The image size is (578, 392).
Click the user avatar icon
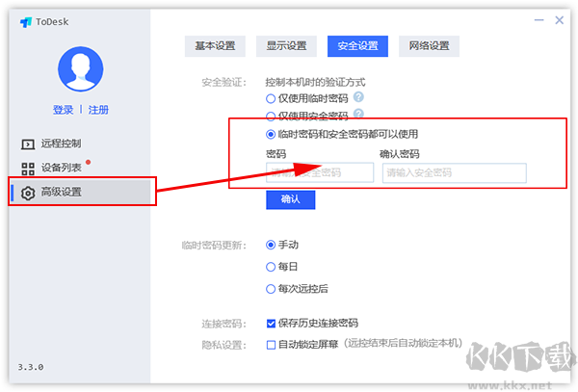80,69
